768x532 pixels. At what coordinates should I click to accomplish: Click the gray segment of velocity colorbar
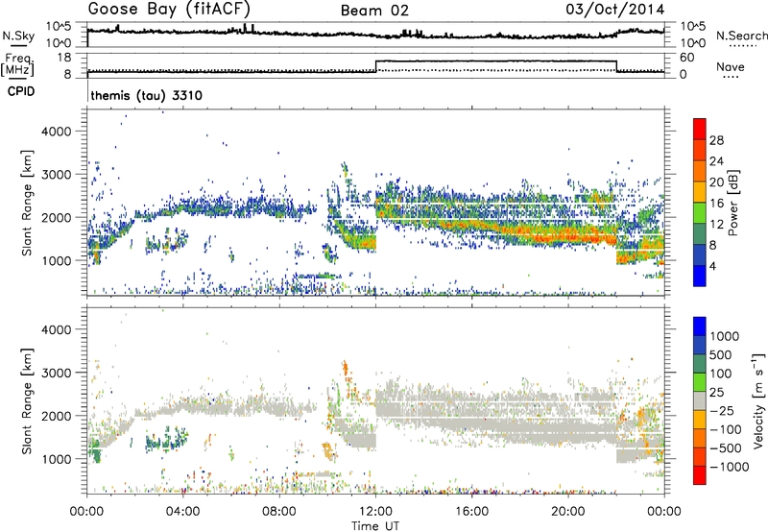(x=700, y=400)
